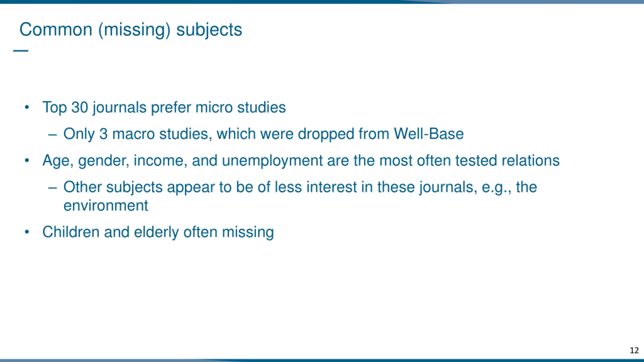Click the slide number 12

[x=634, y=350]
